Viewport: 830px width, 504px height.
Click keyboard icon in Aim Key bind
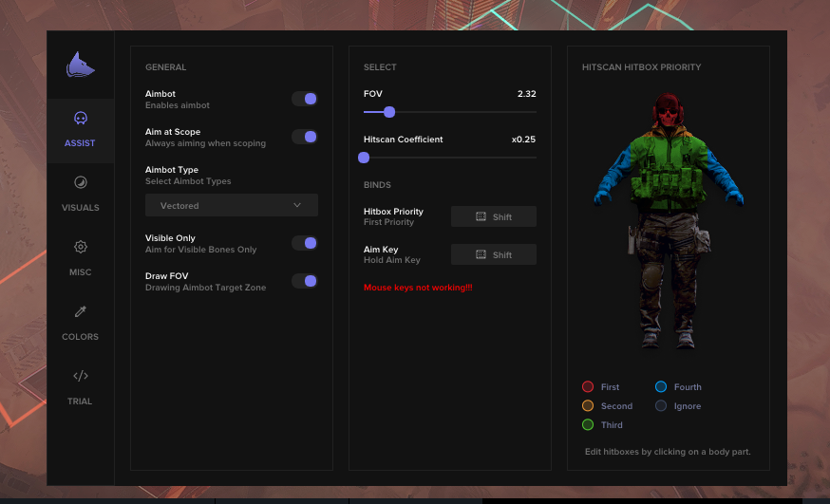tap(481, 254)
